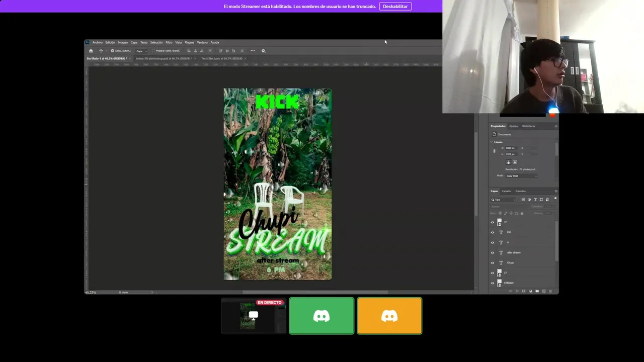
Task: Select the Move tool icon in options bar
Action: pos(101,51)
